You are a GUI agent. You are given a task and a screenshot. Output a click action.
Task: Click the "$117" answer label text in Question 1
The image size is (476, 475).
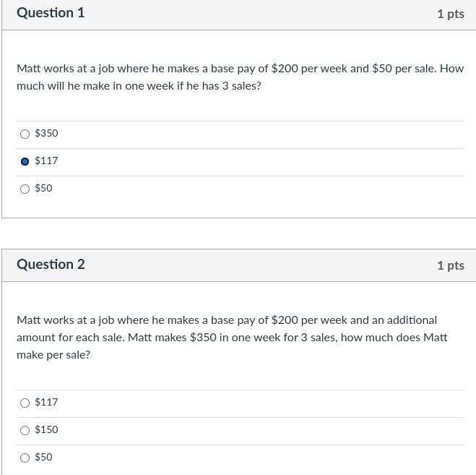(x=46, y=161)
